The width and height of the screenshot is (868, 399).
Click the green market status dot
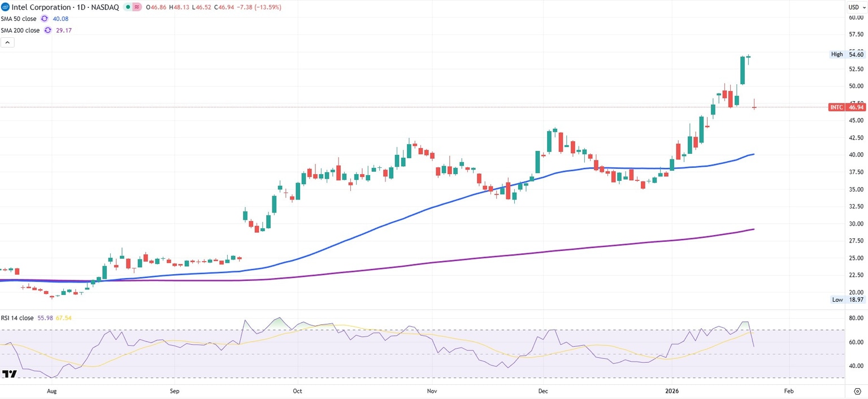pyautogui.click(x=128, y=7)
